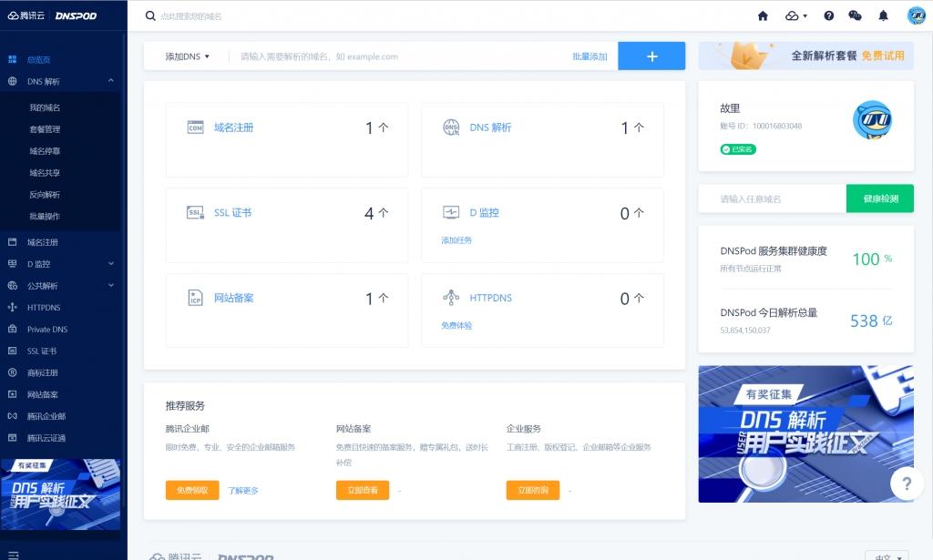Open the HTTPDNS card link
Viewport: 933px width, 560px height.
click(x=491, y=298)
